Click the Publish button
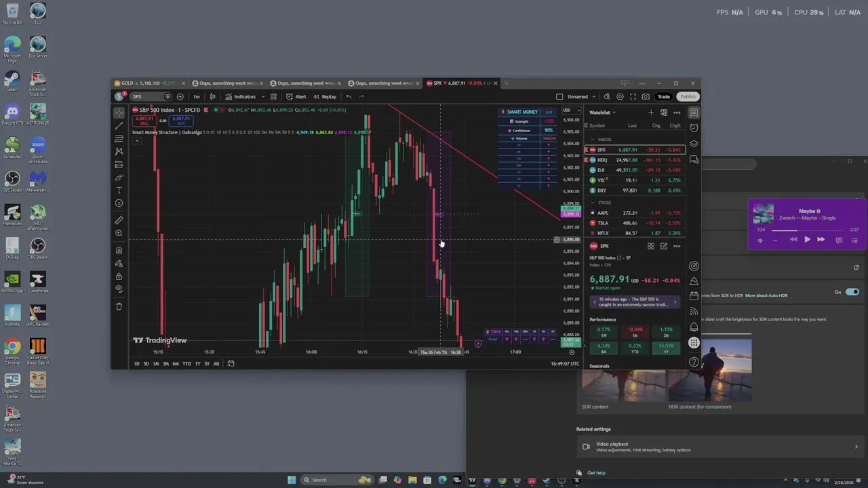Screen dimensions: 868x488 click(688, 96)
